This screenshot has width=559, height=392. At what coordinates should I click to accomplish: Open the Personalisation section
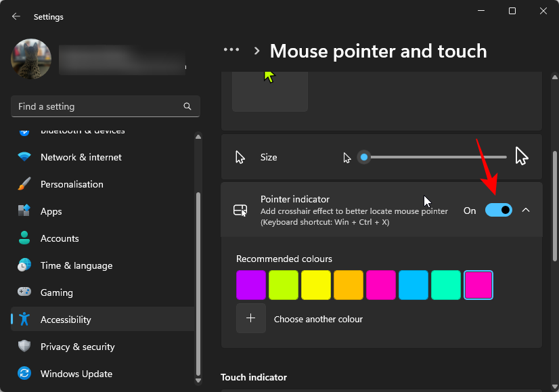coord(103,184)
